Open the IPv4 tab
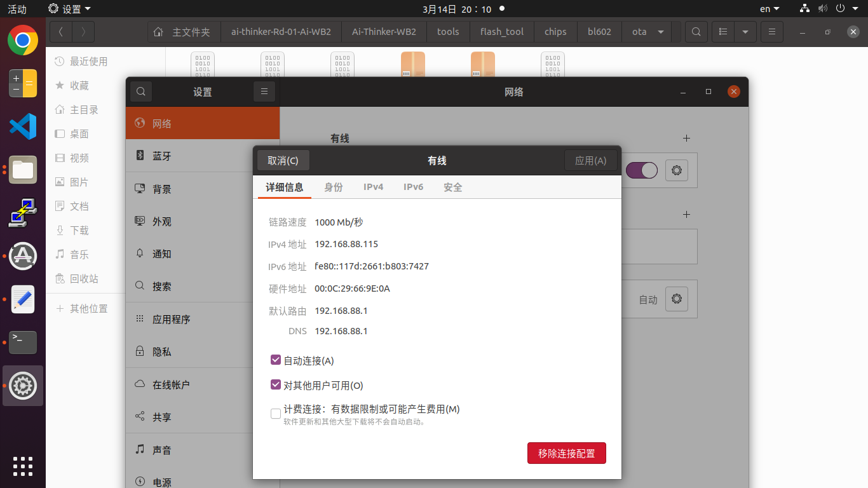The image size is (868, 488). tap(374, 187)
